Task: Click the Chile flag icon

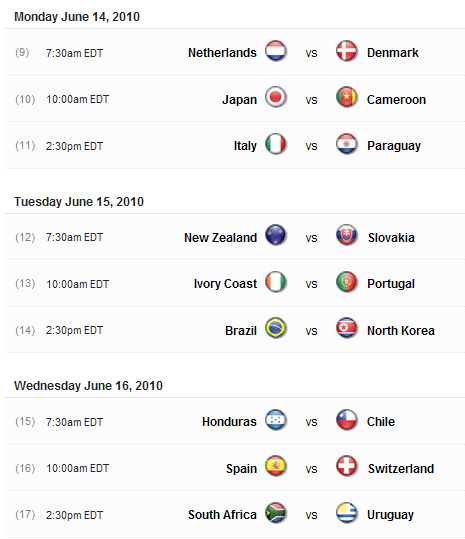Action: (346, 420)
